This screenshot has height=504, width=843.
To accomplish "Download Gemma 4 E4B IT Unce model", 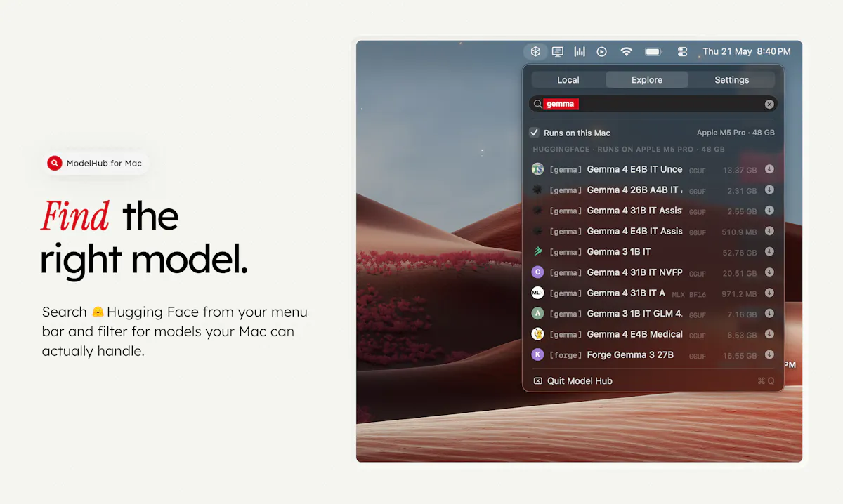I will click(x=769, y=169).
